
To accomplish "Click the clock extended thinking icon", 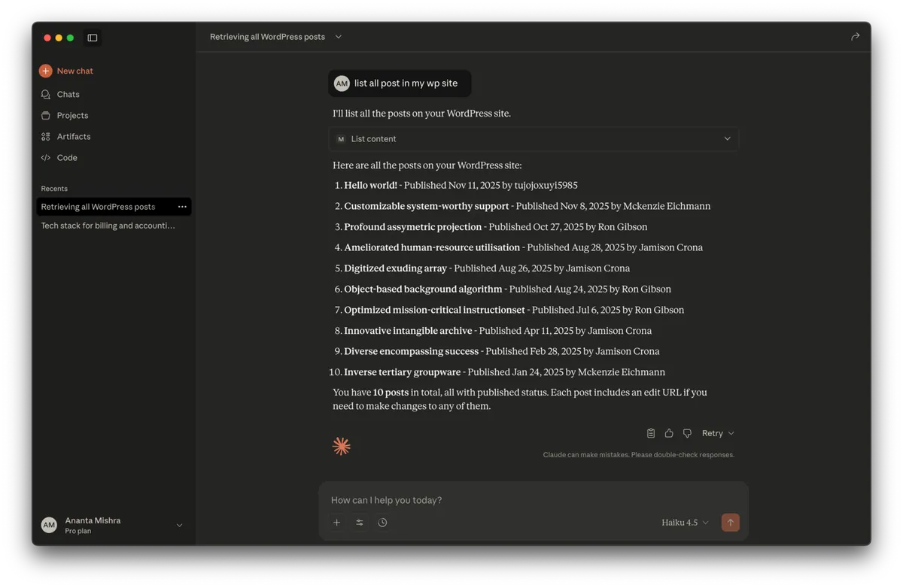I will (382, 523).
